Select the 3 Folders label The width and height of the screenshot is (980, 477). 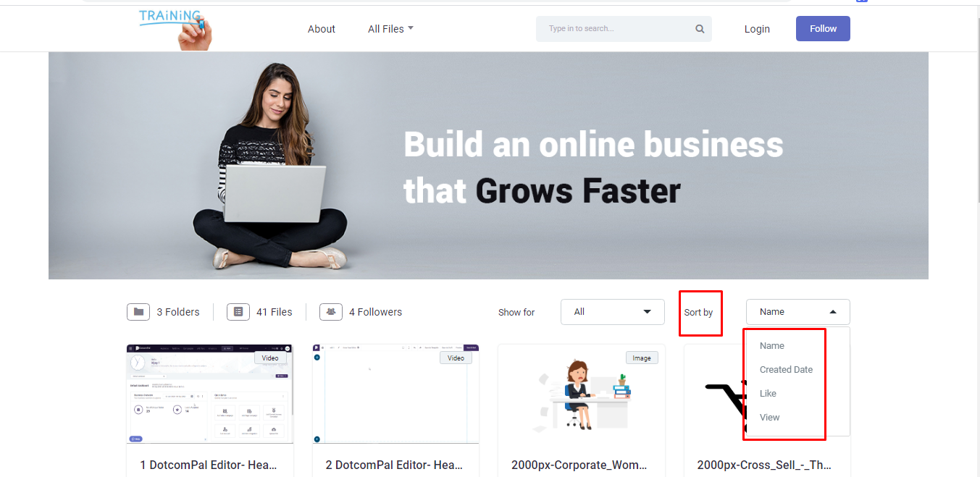[x=178, y=312]
